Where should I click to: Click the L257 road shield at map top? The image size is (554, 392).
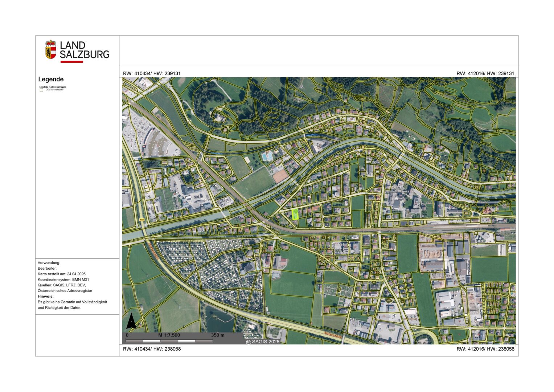(169, 87)
